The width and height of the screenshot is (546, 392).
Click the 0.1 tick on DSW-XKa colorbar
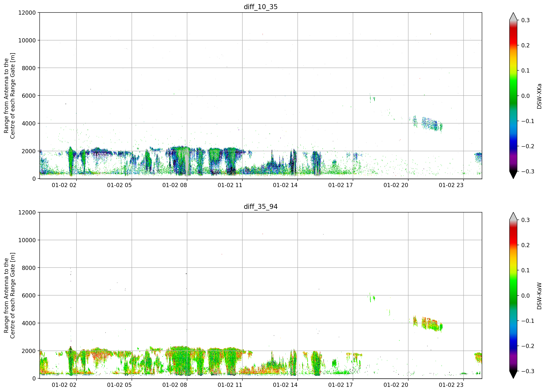526,71
